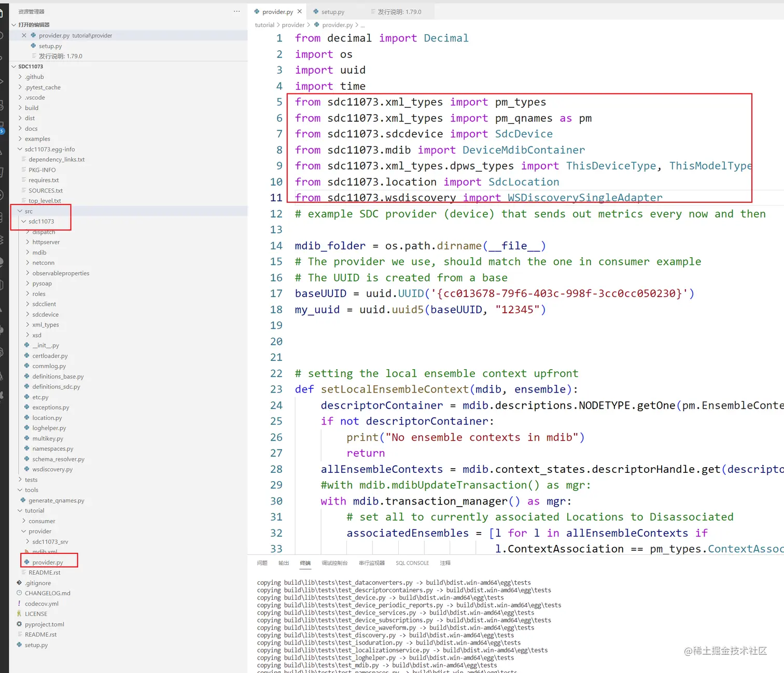Expand the examples folder
Viewport: 784px width, 673px height.
point(20,139)
